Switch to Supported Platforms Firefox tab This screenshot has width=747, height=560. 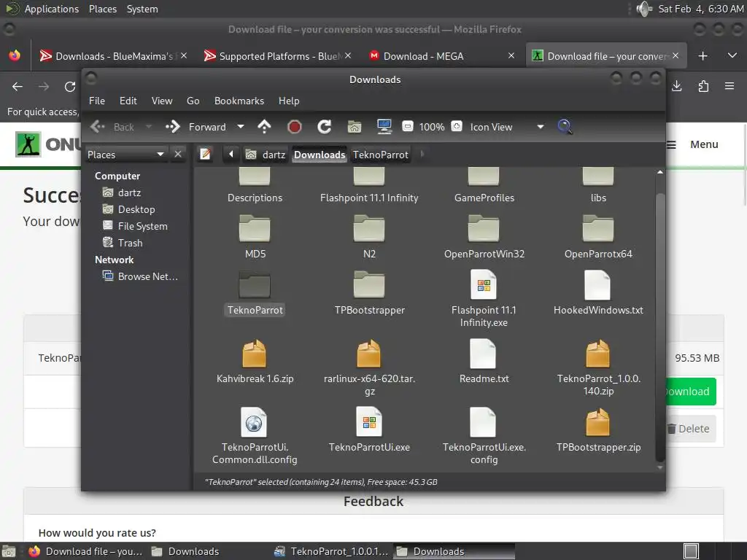point(278,56)
